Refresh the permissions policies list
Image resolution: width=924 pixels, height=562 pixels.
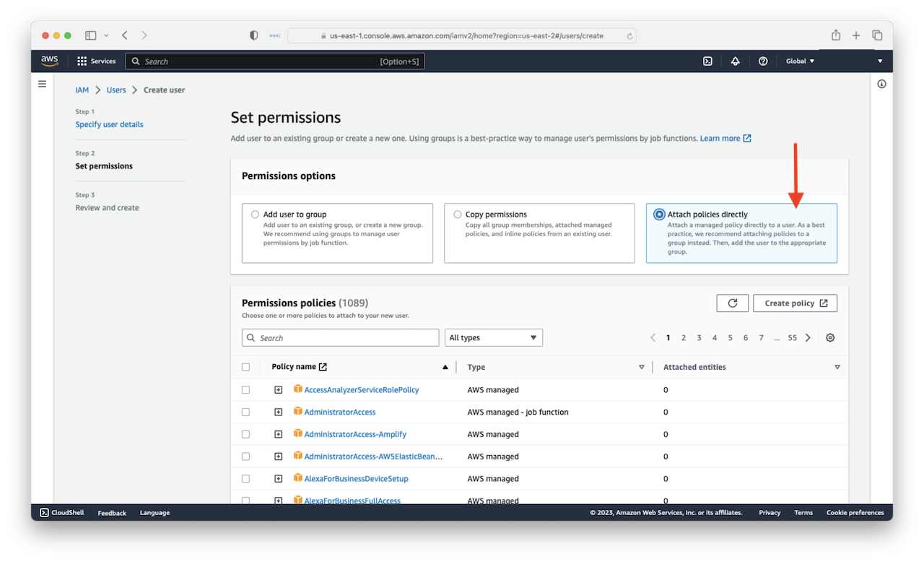732,303
